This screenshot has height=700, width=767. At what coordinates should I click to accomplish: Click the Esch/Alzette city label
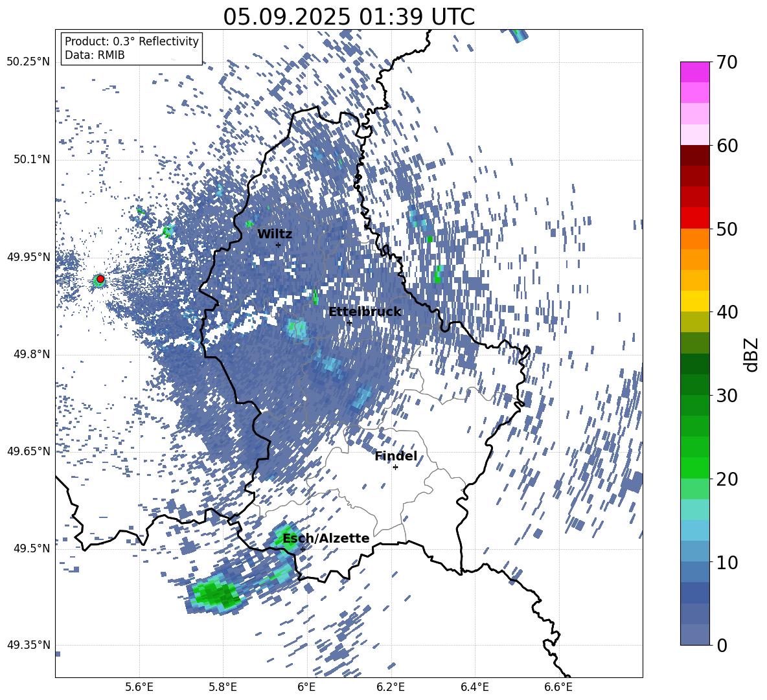click(x=326, y=539)
